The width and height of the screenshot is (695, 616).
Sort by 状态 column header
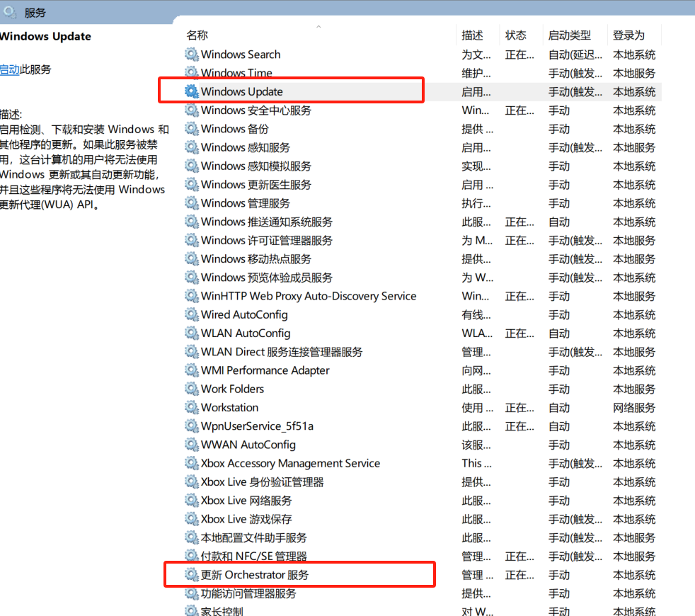[516, 35]
